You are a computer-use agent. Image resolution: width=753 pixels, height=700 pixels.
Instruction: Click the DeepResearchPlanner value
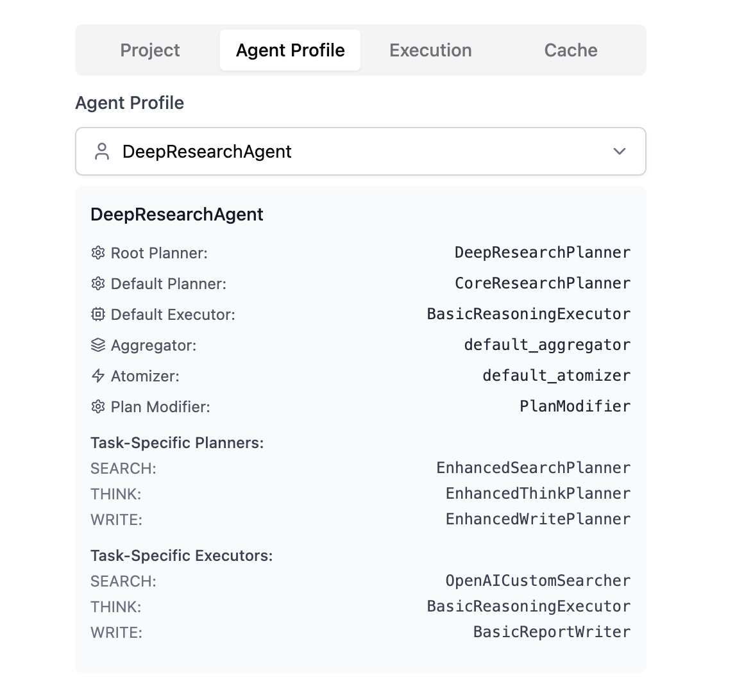tap(543, 253)
